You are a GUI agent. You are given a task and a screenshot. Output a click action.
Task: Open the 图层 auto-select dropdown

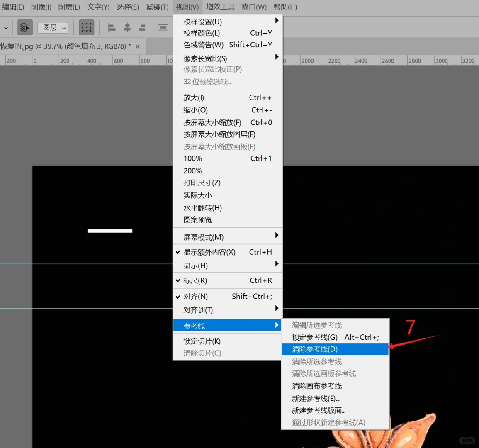click(x=53, y=28)
